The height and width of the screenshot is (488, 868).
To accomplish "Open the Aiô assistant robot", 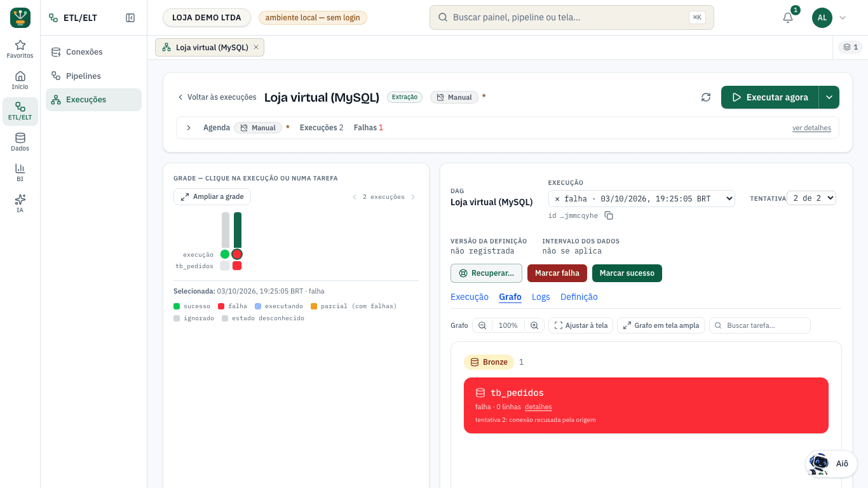I will click(832, 463).
